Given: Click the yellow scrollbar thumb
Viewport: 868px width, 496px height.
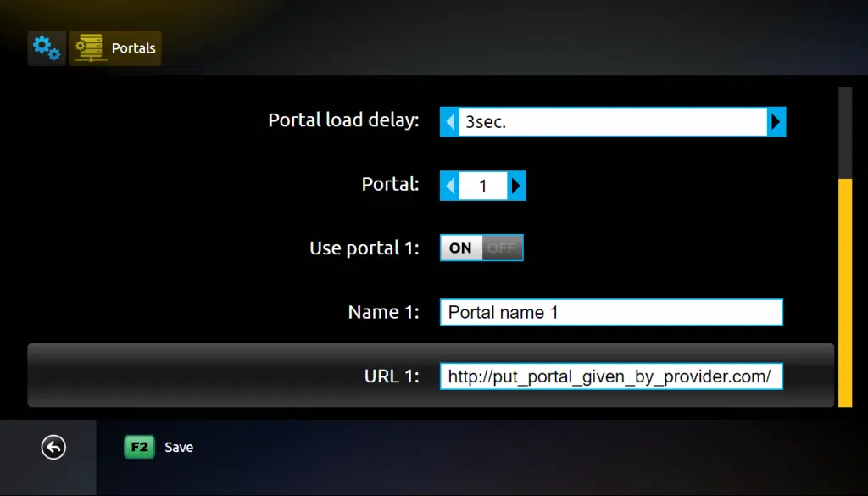Looking at the screenshot, I should [844, 293].
